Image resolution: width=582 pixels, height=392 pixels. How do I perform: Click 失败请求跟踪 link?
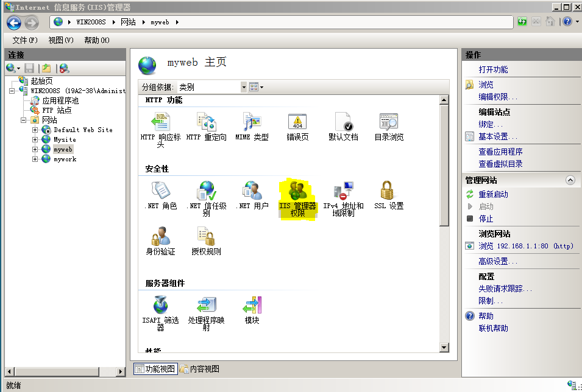click(505, 289)
